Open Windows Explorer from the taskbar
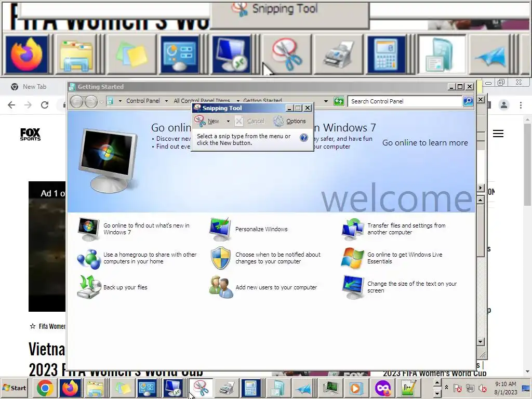The image size is (532, 399). tap(96, 388)
